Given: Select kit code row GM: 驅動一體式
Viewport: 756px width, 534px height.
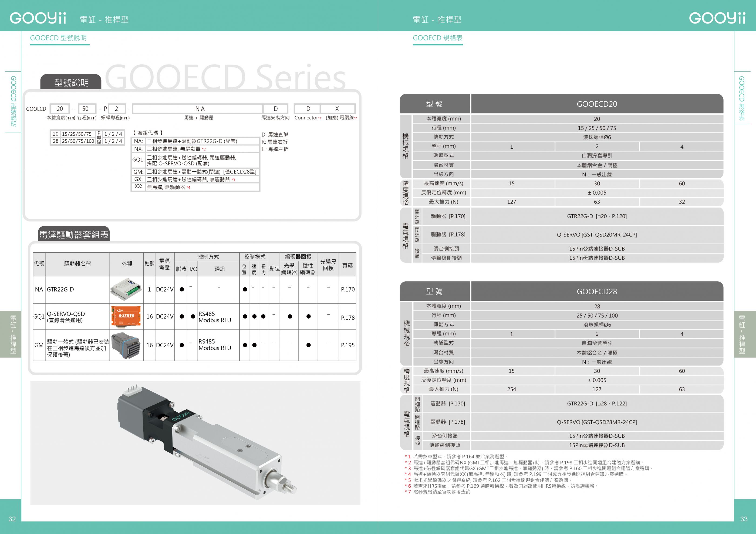Looking at the screenshot, I should click(195, 172).
